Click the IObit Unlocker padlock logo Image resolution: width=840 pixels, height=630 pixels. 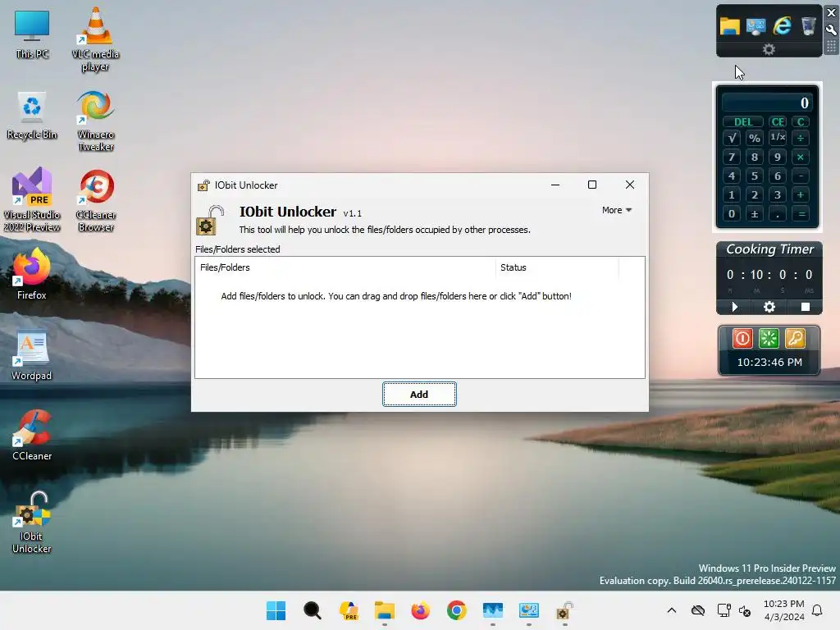[209, 220]
